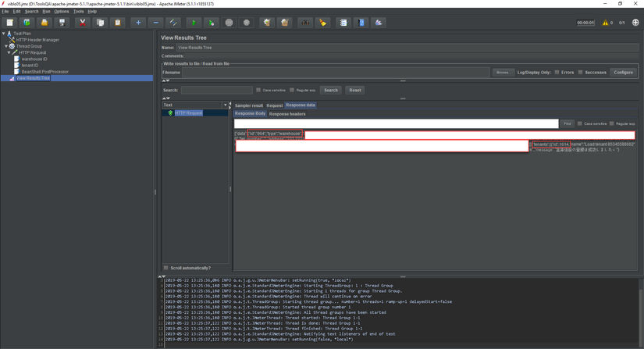Open the Options menu

pos(62,12)
